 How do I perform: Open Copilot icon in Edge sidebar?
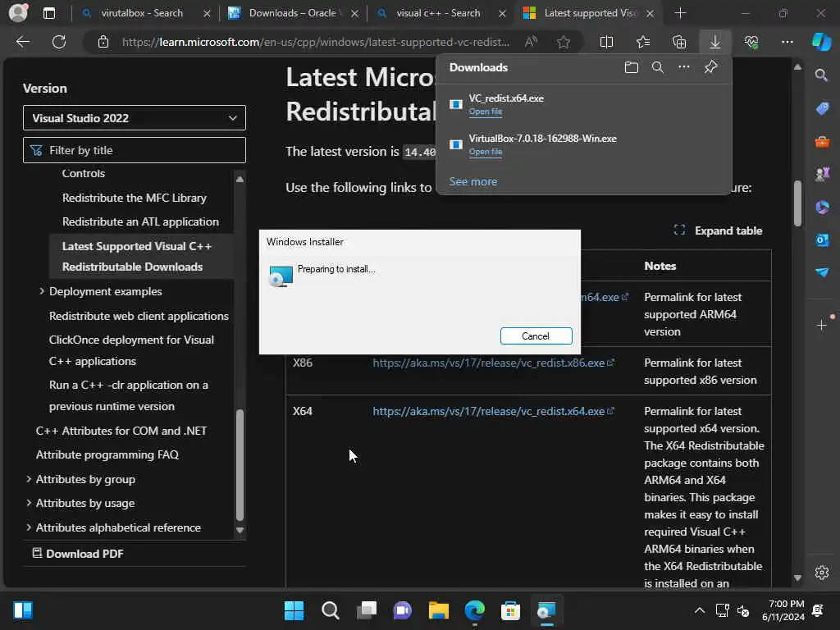click(821, 42)
